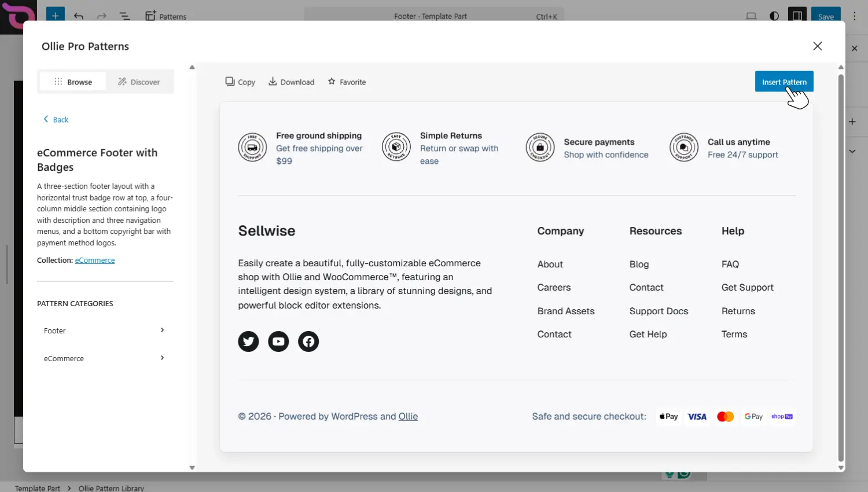Viewport: 868px width, 492px height.
Task: Click the Apple Pay payment logo
Action: (x=669, y=416)
